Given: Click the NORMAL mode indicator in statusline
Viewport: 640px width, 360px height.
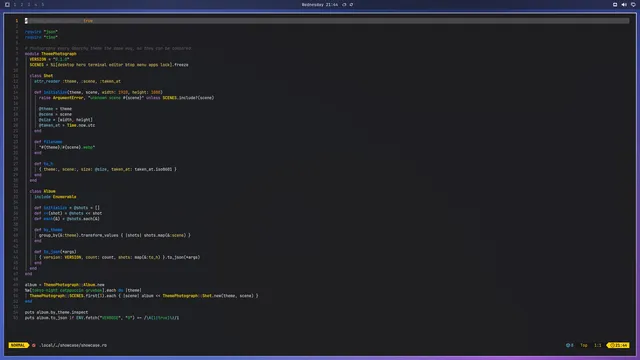Looking at the screenshot, I should tap(18, 345).
